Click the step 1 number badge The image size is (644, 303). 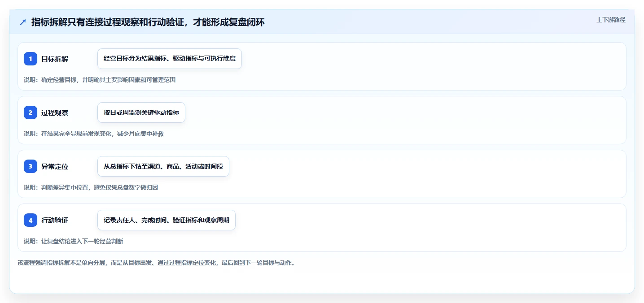pos(31,59)
